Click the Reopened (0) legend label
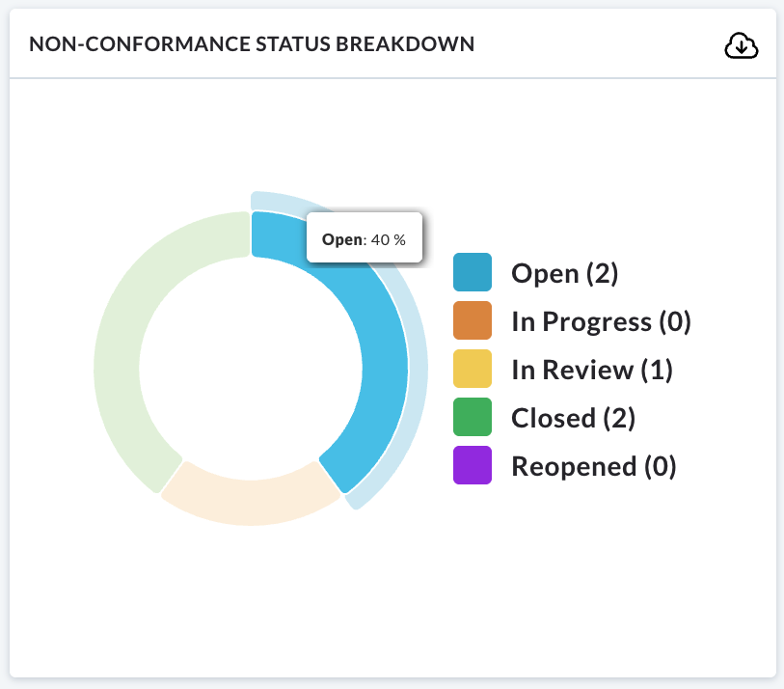The image size is (784, 689). point(593,466)
